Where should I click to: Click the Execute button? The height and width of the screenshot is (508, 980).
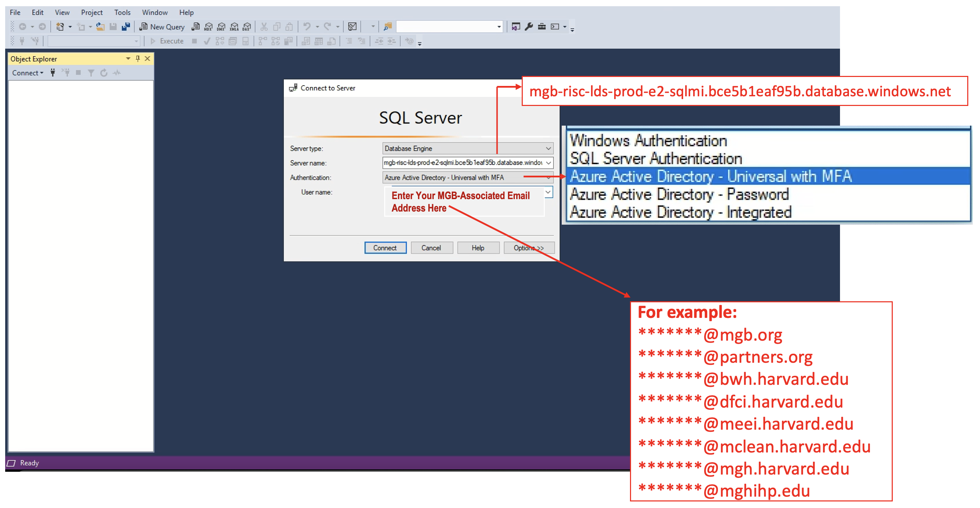pos(167,41)
